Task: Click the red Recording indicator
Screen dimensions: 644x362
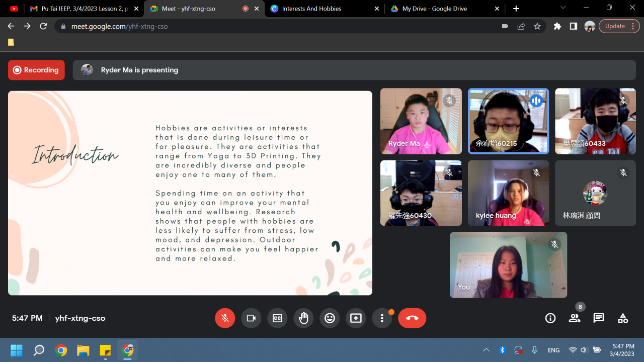Action: click(36, 70)
